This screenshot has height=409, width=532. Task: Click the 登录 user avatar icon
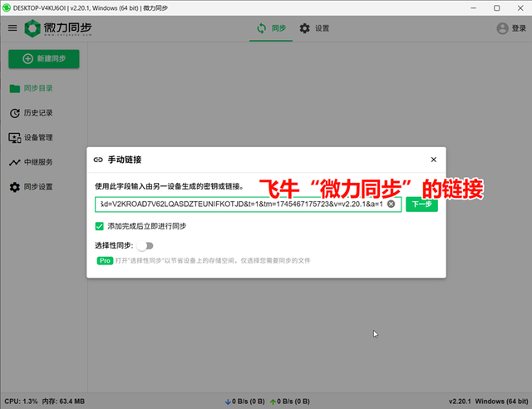pos(502,28)
